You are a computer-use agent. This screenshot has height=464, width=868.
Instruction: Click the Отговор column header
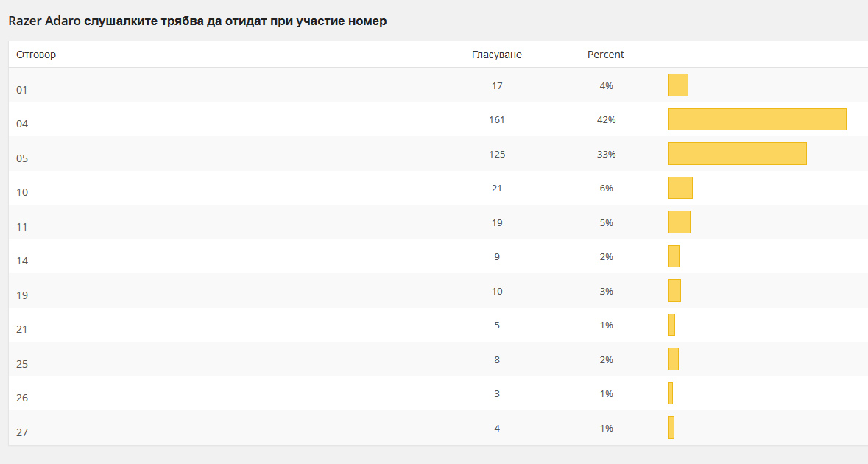pyautogui.click(x=36, y=55)
